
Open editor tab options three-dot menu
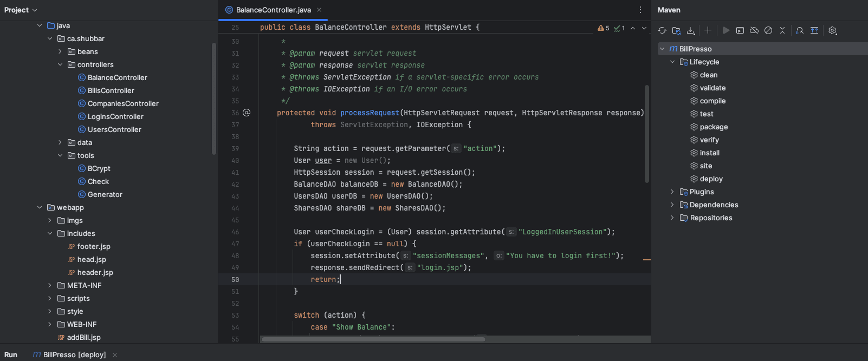coord(640,10)
